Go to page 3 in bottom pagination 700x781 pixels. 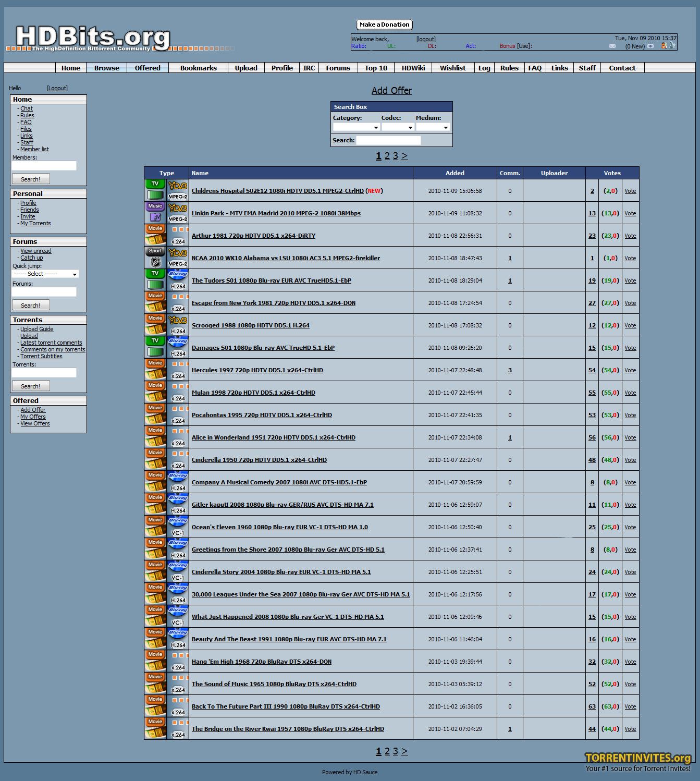point(396,751)
